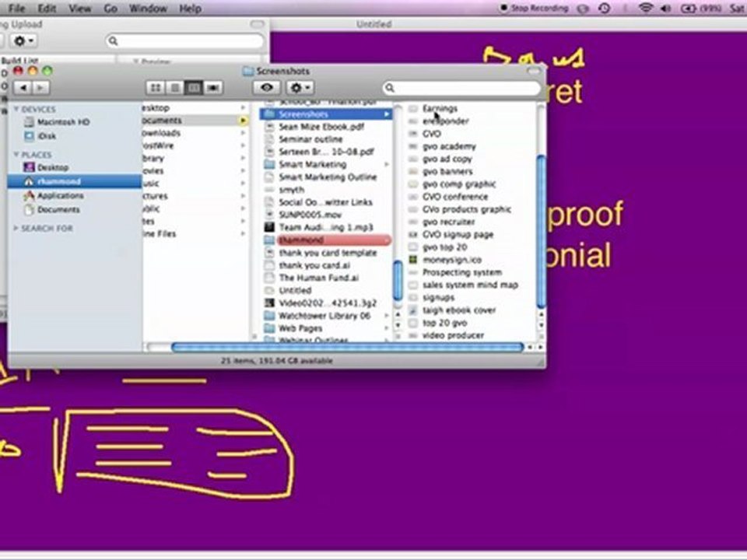Open the volume menu bar icon

pyautogui.click(x=665, y=8)
